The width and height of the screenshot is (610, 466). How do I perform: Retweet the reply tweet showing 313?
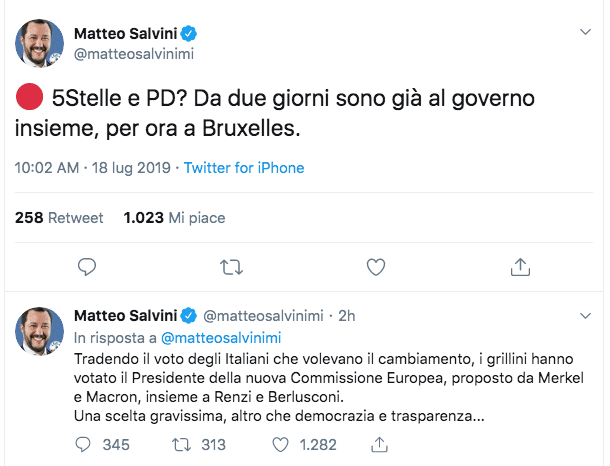tap(185, 444)
